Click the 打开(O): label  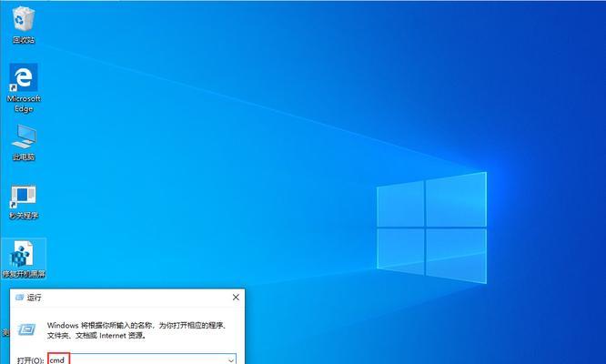coord(27,359)
